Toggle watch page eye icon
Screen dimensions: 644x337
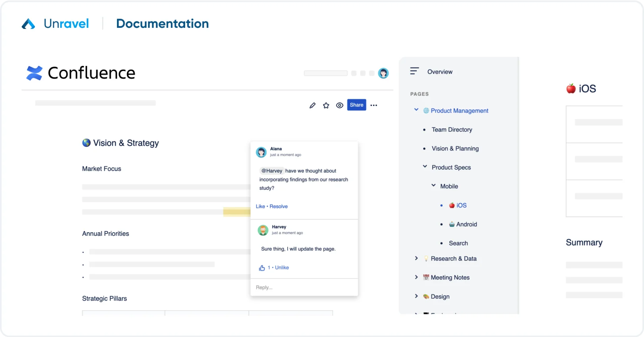pos(339,105)
